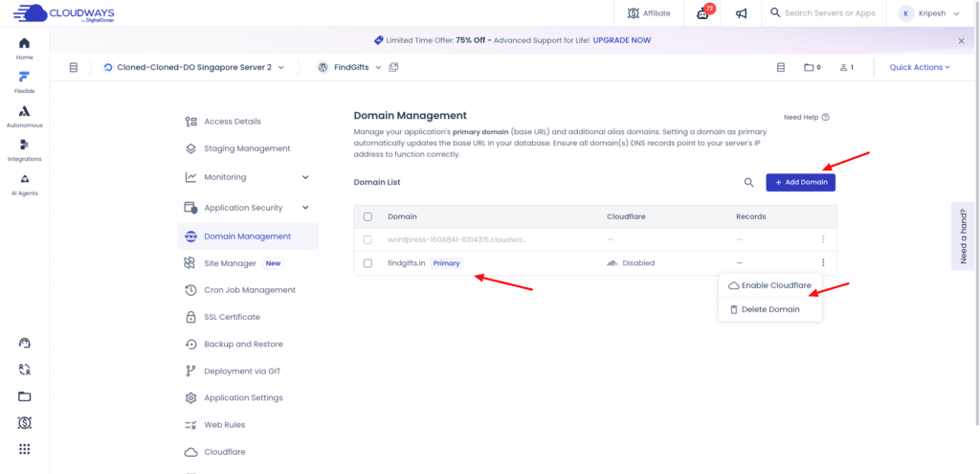The width and height of the screenshot is (980, 474).
Task: Dismiss the limited time offer banner
Action: tap(961, 40)
